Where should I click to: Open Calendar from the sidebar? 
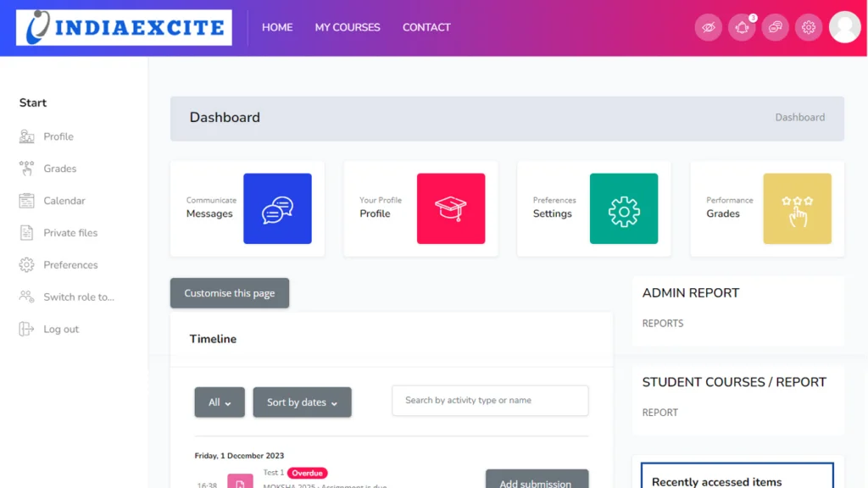coord(64,201)
